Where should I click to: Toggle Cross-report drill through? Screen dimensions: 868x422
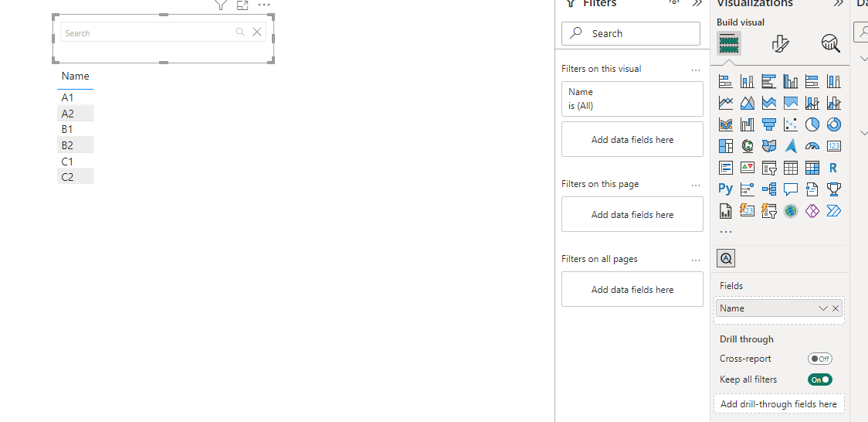click(820, 359)
